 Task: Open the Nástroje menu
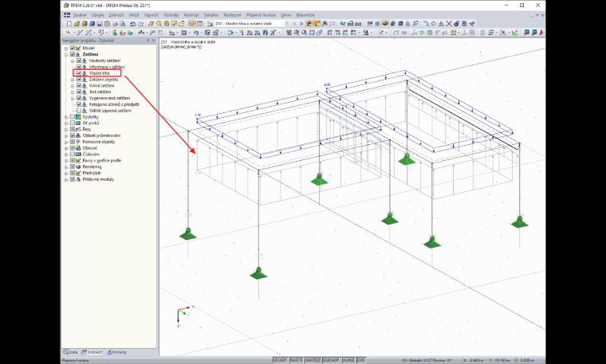(x=191, y=15)
